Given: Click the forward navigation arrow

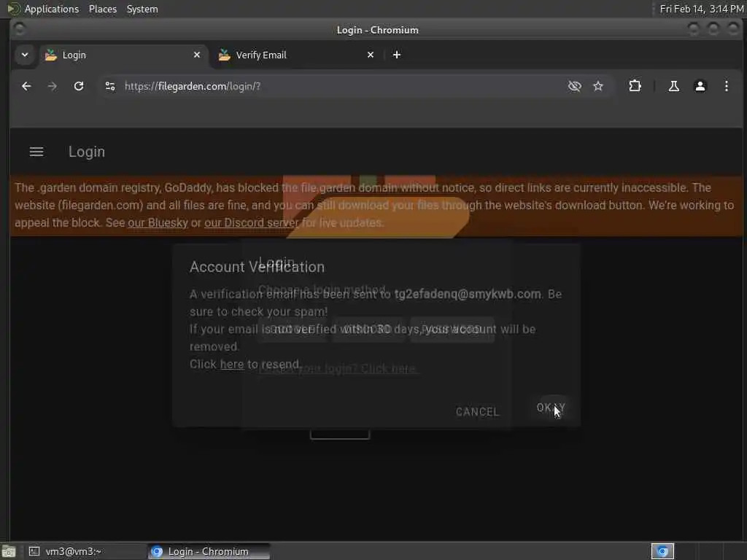Looking at the screenshot, I should [53, 86].
